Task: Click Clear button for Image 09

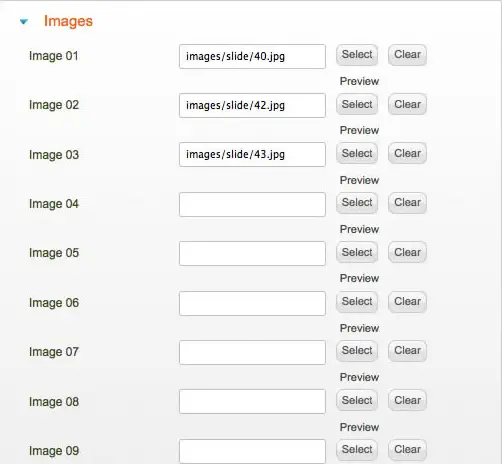Action: [407, 450]
